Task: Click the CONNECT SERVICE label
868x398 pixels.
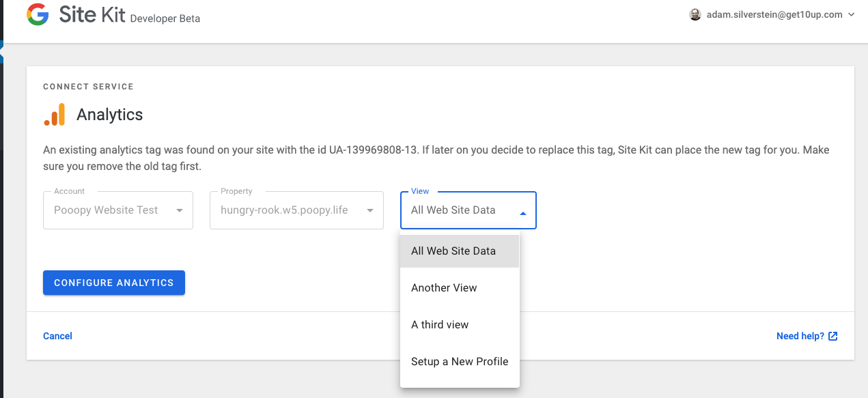Action: [88, 87]
